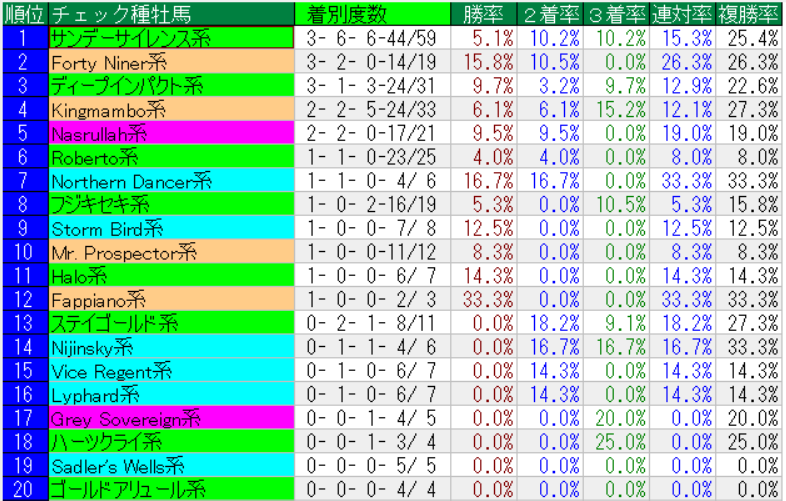Click the 3着率 column header

[x=616, y=14]
